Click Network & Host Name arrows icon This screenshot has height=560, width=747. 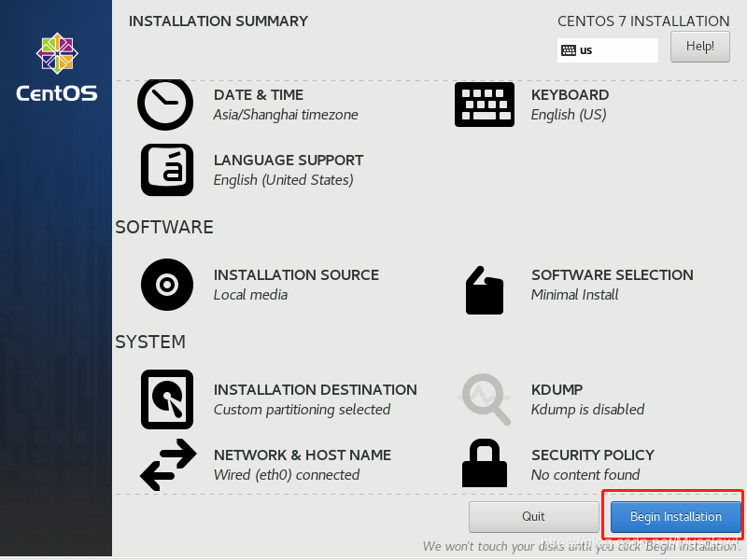coord(168,465)
